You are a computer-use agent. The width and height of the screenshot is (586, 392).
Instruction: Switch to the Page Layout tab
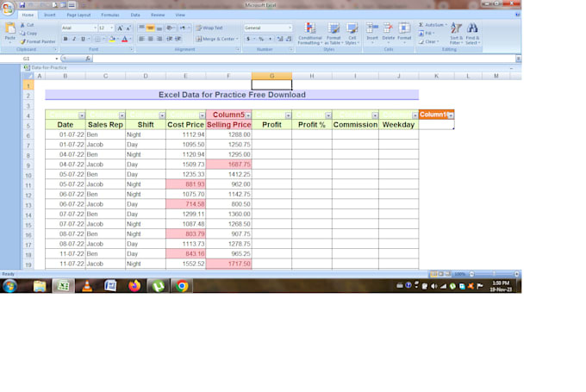coord(78,15)
